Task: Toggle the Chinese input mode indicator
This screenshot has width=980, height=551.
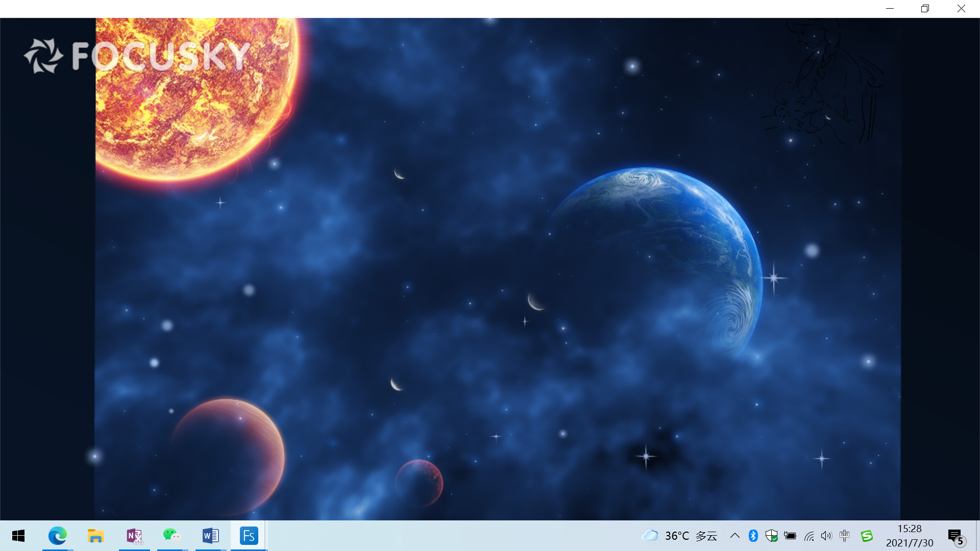Action: tap(845, 536)
